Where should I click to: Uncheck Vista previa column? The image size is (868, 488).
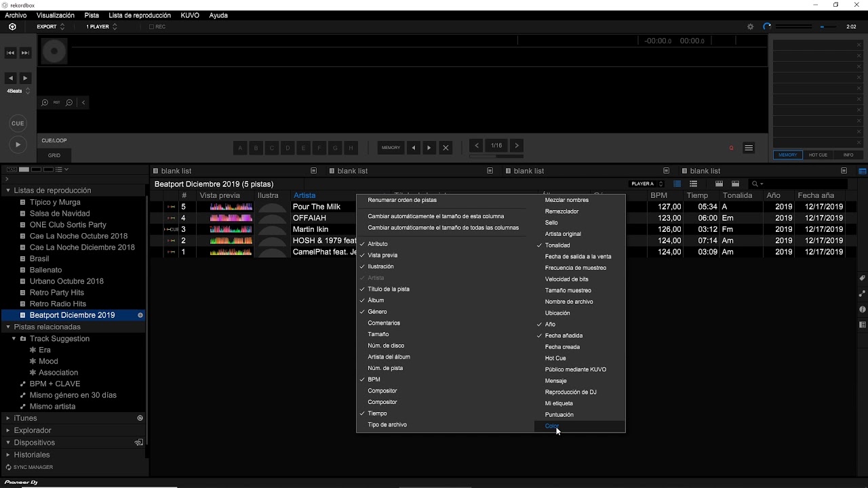tap(382, 256)
